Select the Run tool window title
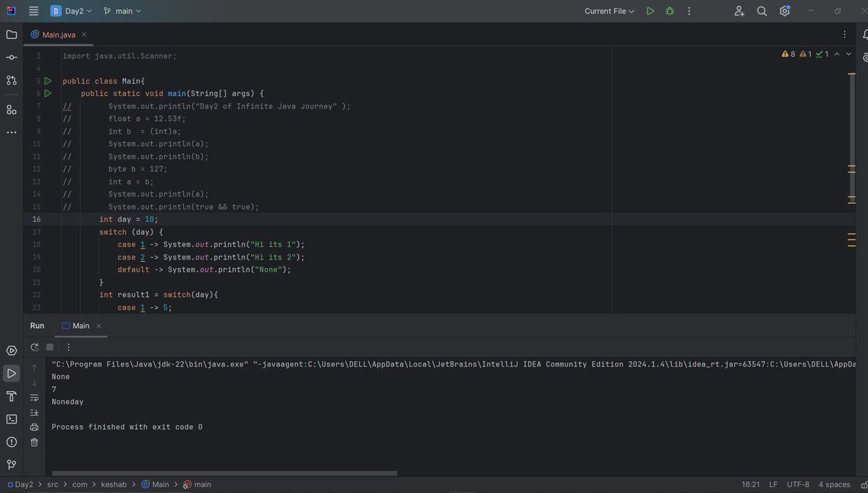Screen dimensions: 868x493 (37, 325)
